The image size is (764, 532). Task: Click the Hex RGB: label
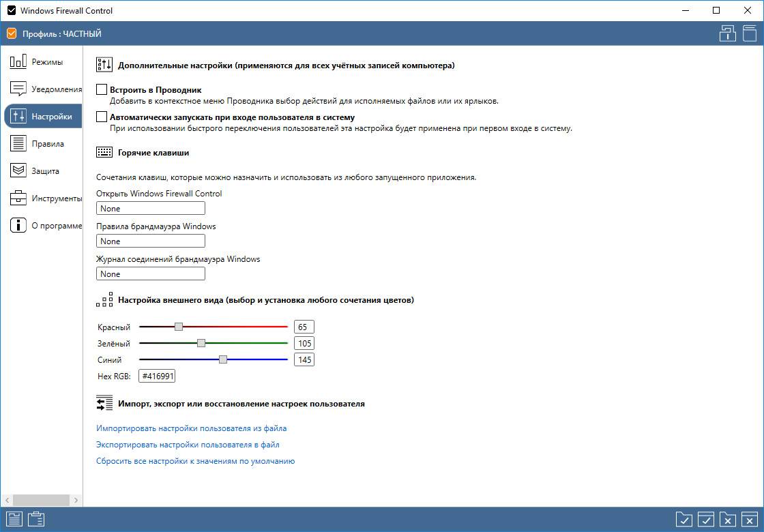114,376
